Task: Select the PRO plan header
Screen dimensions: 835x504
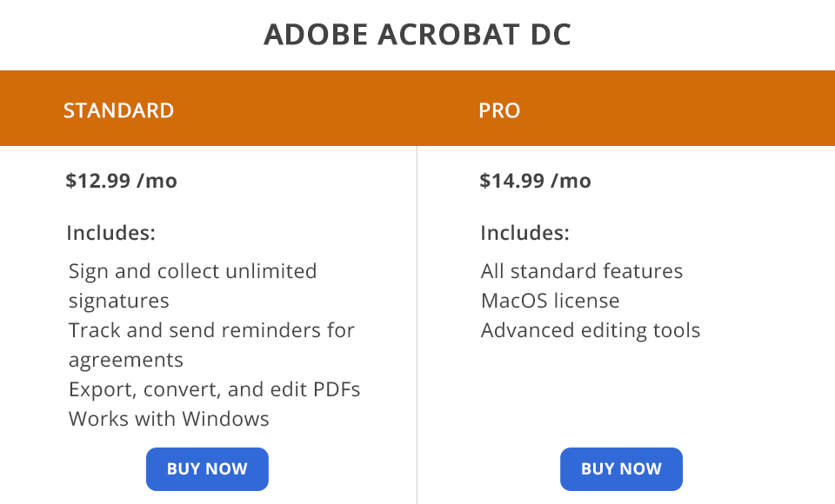Action: (499, 110)
